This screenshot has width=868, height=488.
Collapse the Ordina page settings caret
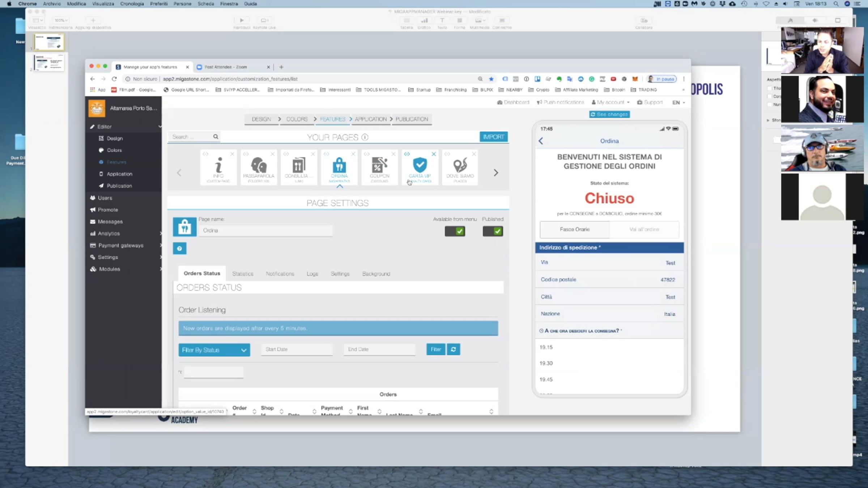point(339,186)
